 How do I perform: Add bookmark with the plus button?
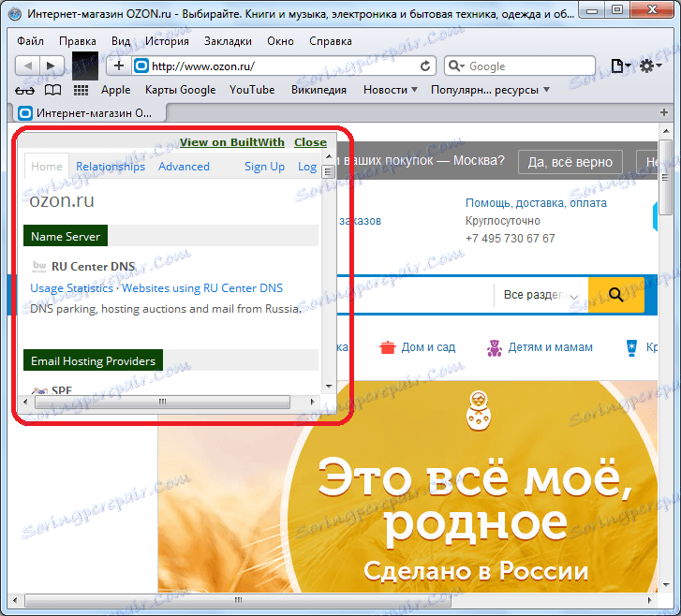tap(119, 66)
